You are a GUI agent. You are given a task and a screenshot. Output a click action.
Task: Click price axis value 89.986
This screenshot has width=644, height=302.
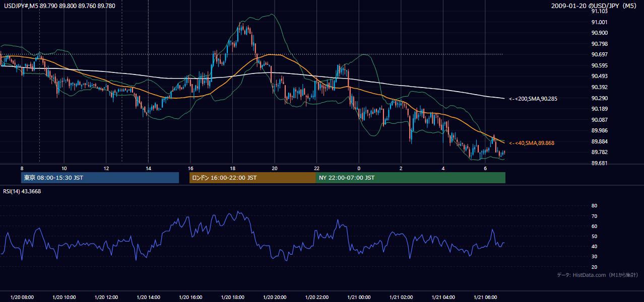599,130
